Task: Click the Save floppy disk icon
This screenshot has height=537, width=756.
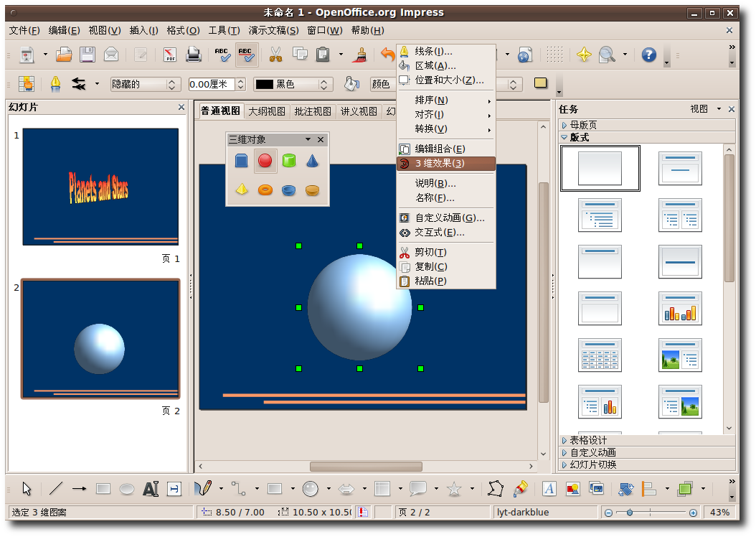Action: pyautogui.click(x=88, y=54)
